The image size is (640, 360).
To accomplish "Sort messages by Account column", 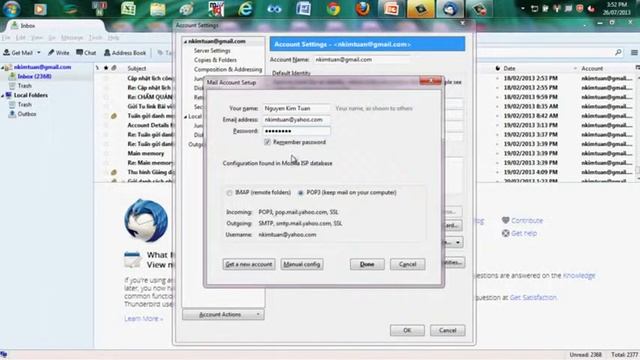I will point(592,68).
